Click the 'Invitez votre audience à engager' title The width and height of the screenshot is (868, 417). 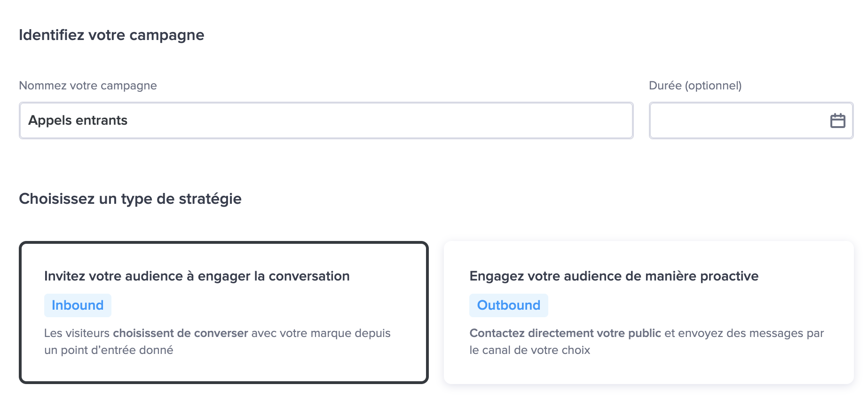tap(197, 276)
